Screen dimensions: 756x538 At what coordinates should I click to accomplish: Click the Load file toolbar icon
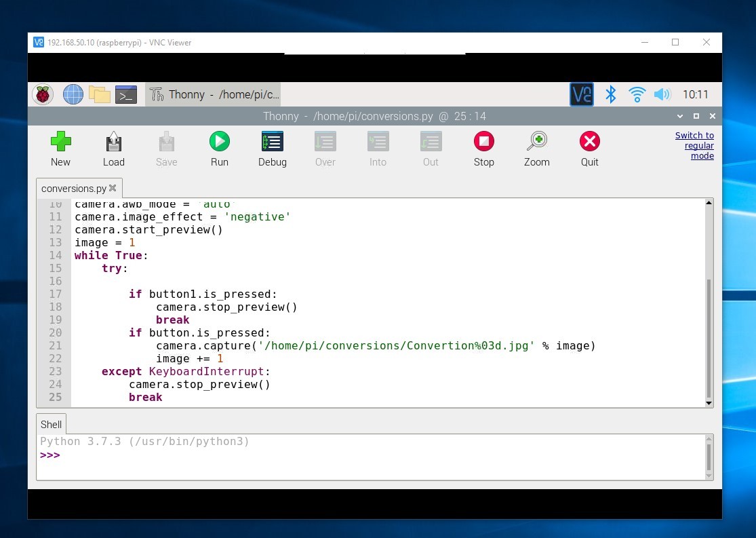(114, 141)
